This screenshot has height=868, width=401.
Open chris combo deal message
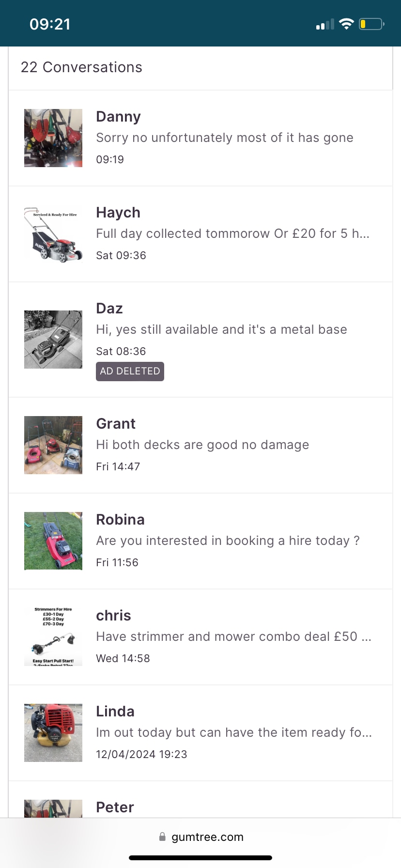233,637
